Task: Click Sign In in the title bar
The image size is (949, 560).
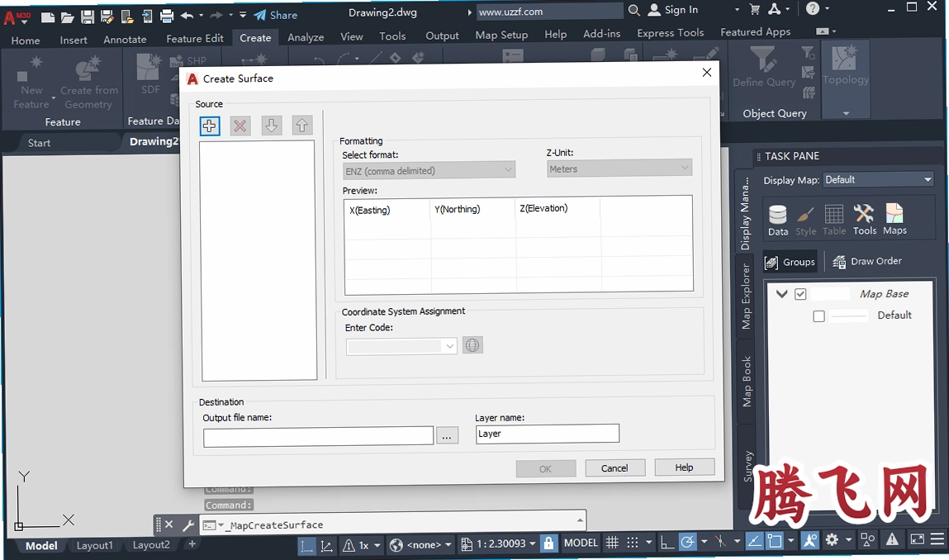Action: [673, 10]
